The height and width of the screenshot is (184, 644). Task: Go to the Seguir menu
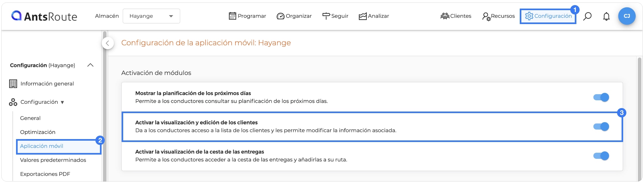click(340, 16)
